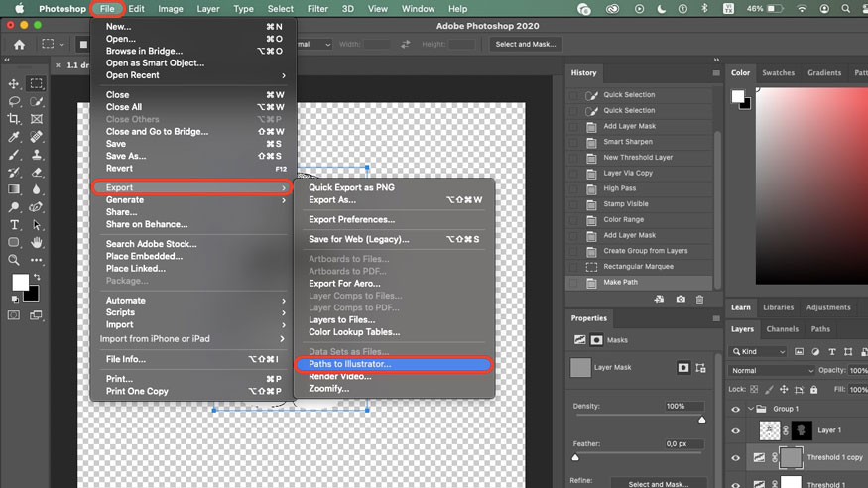Hide the Group 1 layer
868x488 pixels.
pyautogui.click(x=735, y=408)
